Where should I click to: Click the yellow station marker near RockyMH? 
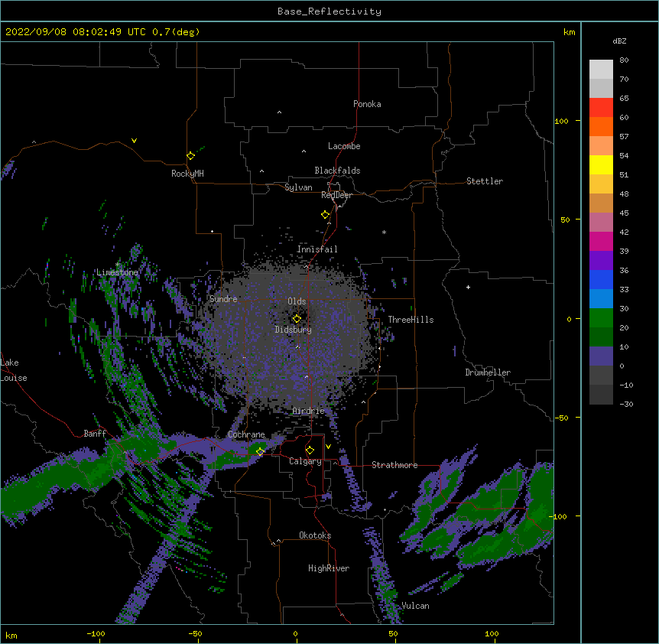click(191, 156)
